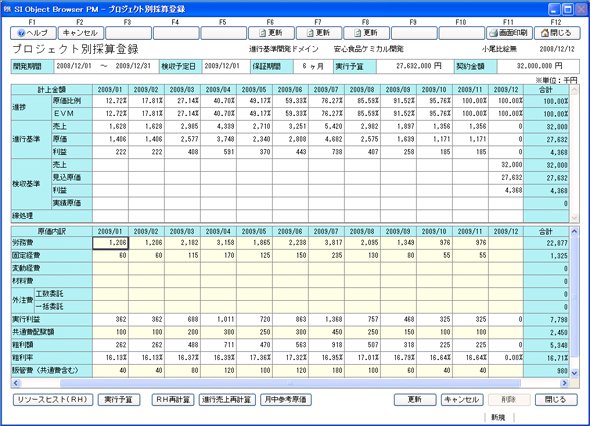Click the 実行予算 button
Image resolution: width=590 pixels, height=426 pixels.
[119, 400]
